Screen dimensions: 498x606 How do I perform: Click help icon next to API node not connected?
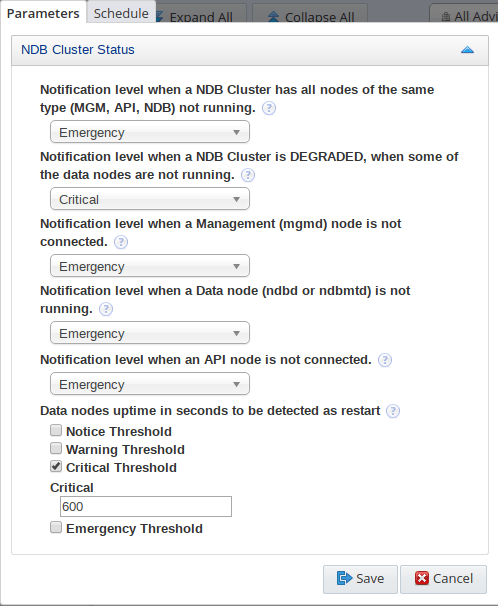click(385, 360)
